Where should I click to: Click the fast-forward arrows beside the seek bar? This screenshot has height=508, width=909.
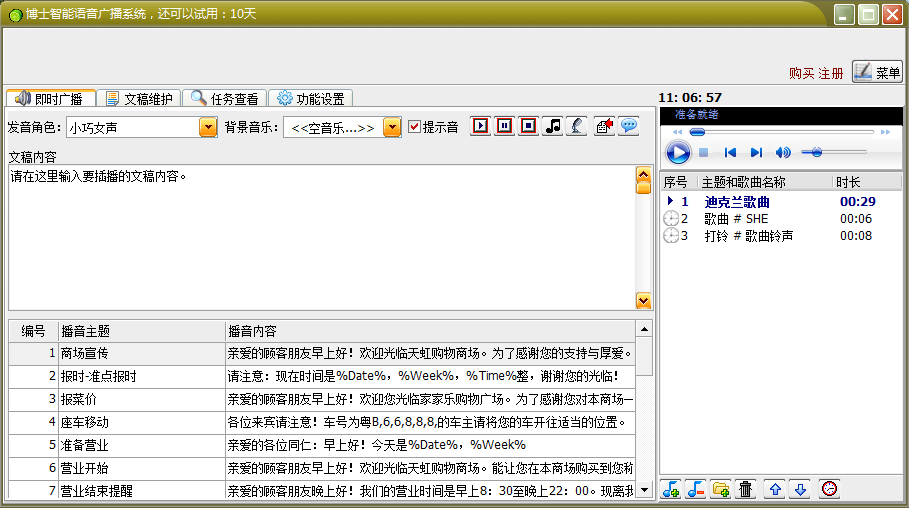[x=885, y=132]
